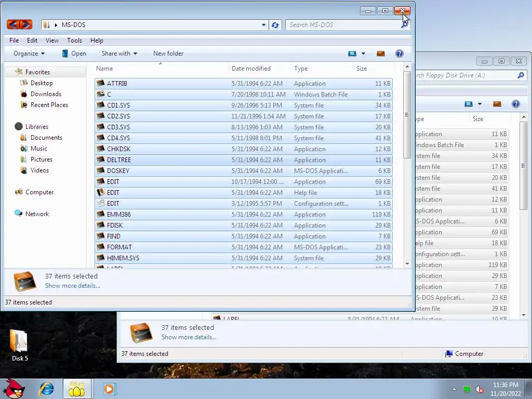Image resolution: width=532 pixels, height=399 pixels.
Task: Sort by Name column header
Action: (161, 68)
